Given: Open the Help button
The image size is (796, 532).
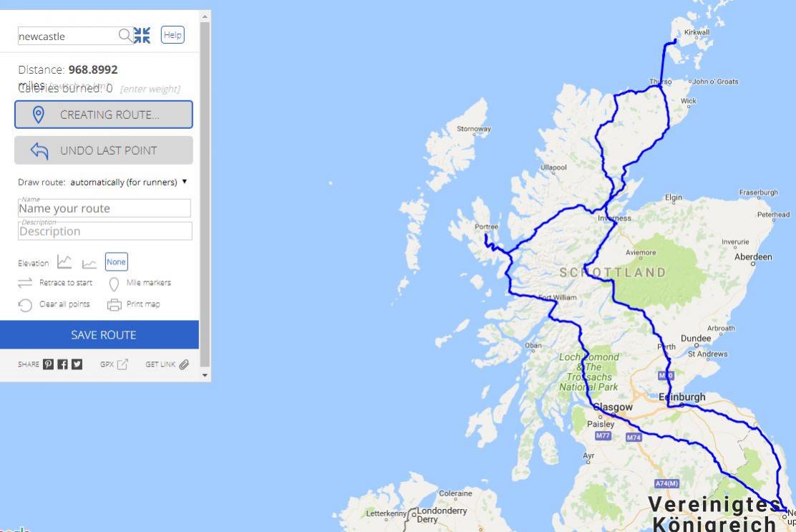Looking at the screenshot, I should tap(173, 35).
